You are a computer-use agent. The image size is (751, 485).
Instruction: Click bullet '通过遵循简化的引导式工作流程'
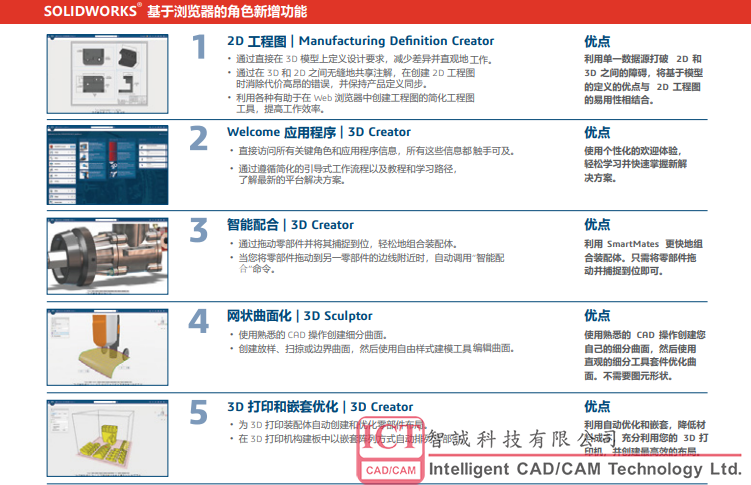pyautogui.click(x=348, y=174)
